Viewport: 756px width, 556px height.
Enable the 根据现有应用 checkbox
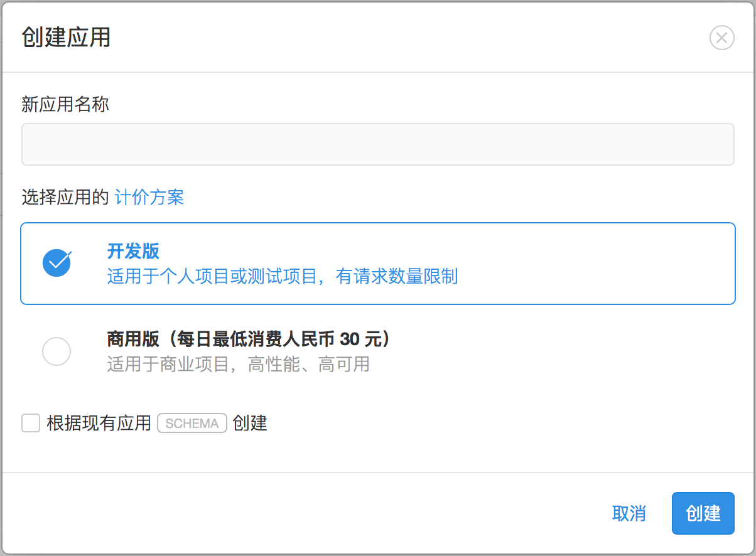click(31, 423)
